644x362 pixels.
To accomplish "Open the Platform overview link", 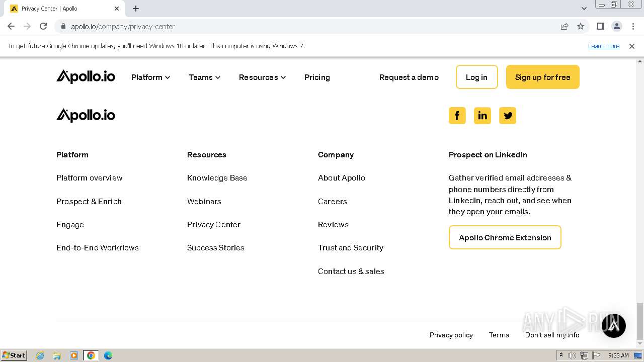I will tap(89, 177).
